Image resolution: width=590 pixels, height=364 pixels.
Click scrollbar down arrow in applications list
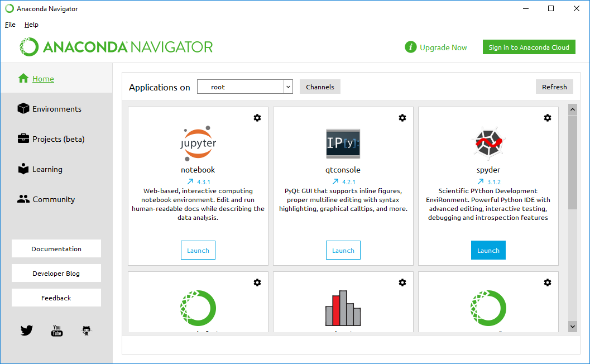(x=573, y=325)
